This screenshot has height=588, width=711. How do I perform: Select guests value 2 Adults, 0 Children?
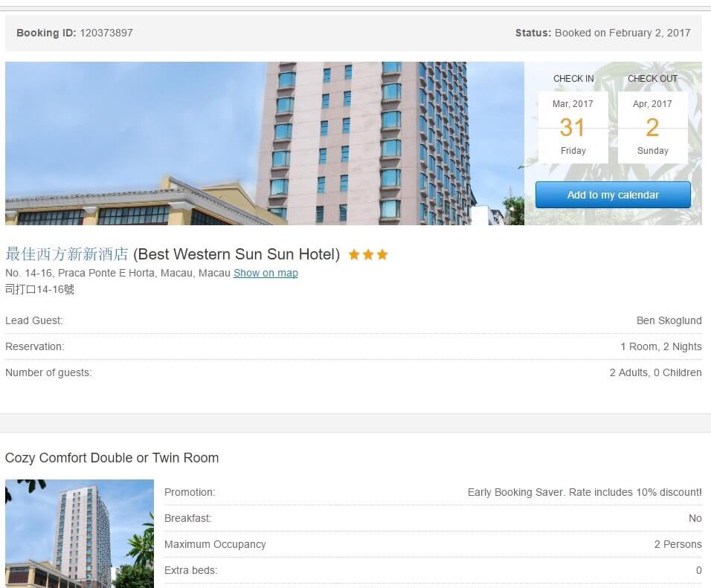pyautogui.click(x=656, y=372)
